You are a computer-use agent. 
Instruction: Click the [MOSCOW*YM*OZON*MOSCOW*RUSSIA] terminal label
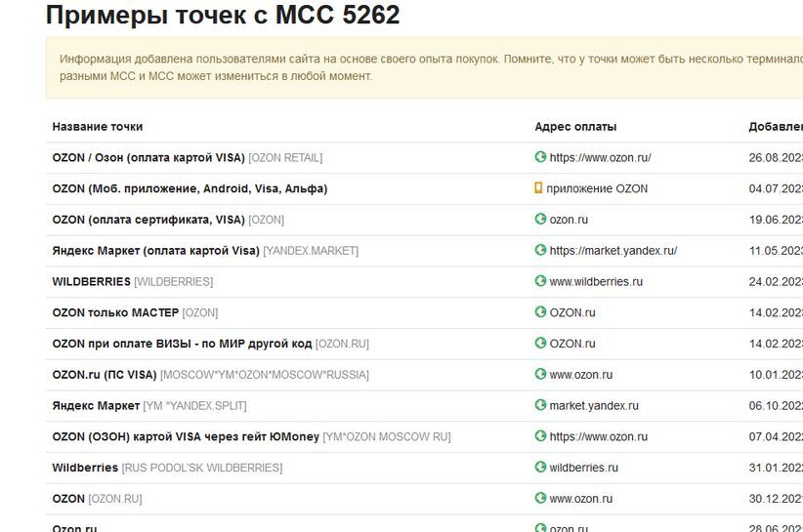[x=265, y=375]
